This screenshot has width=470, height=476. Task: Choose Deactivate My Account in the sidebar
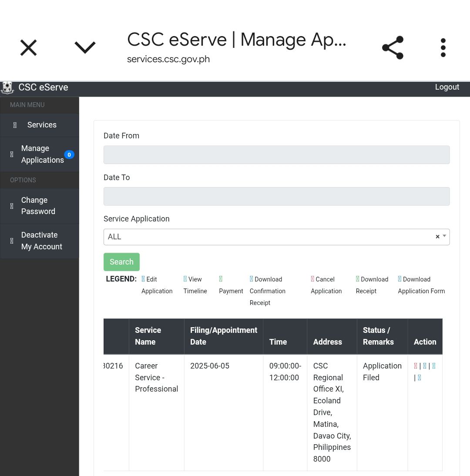coord(40,241)
